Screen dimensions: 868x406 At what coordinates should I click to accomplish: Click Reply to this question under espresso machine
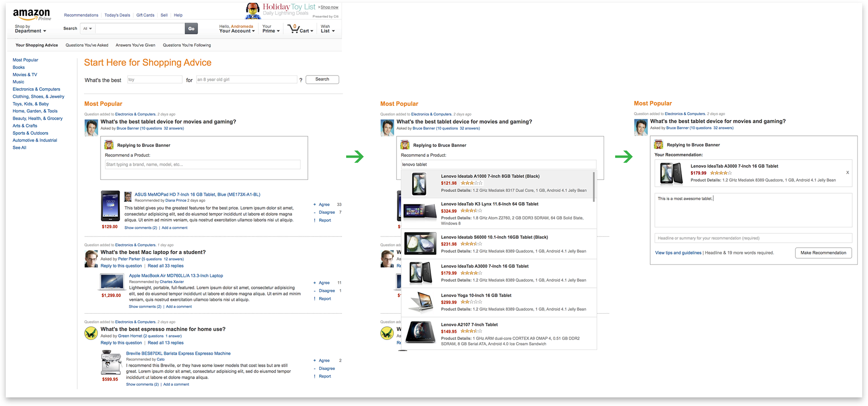tap(121, 343)
